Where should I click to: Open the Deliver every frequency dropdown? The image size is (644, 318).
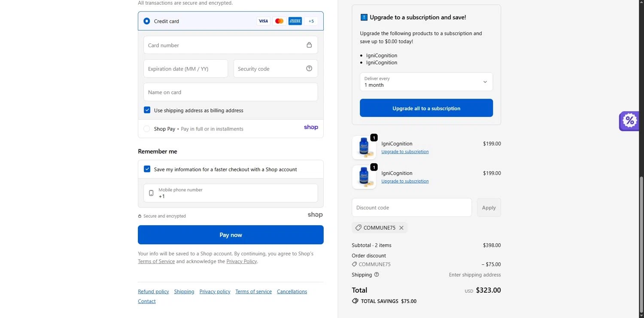(426, 82)
